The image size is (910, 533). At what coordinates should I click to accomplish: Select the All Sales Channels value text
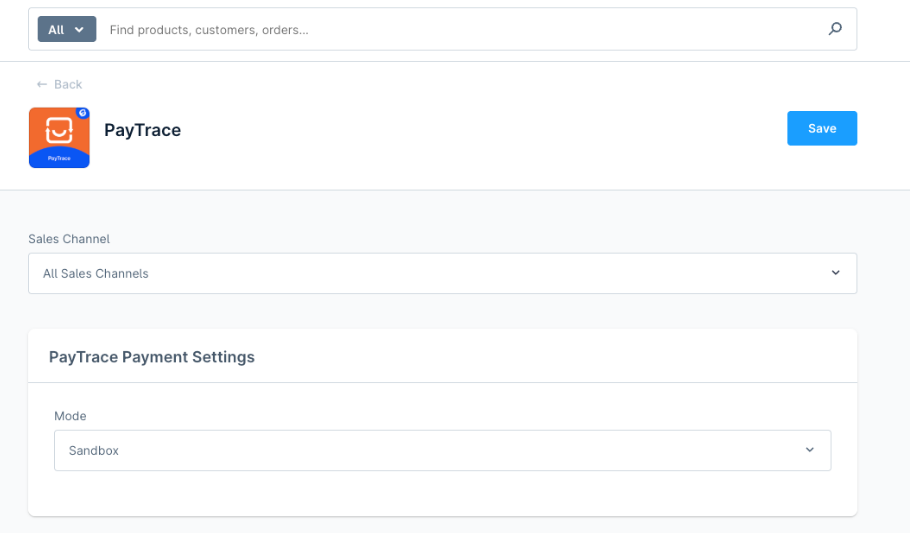[x=96, y=273]
